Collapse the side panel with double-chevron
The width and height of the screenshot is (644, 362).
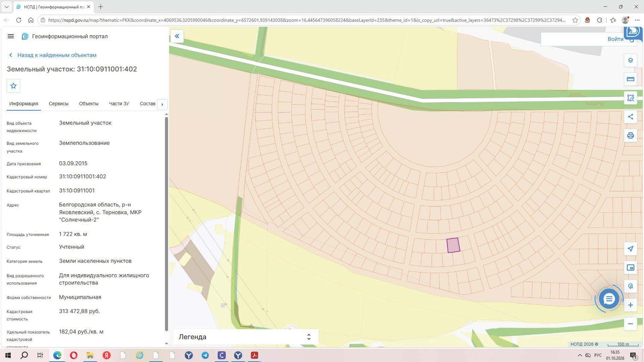[177, 36]
